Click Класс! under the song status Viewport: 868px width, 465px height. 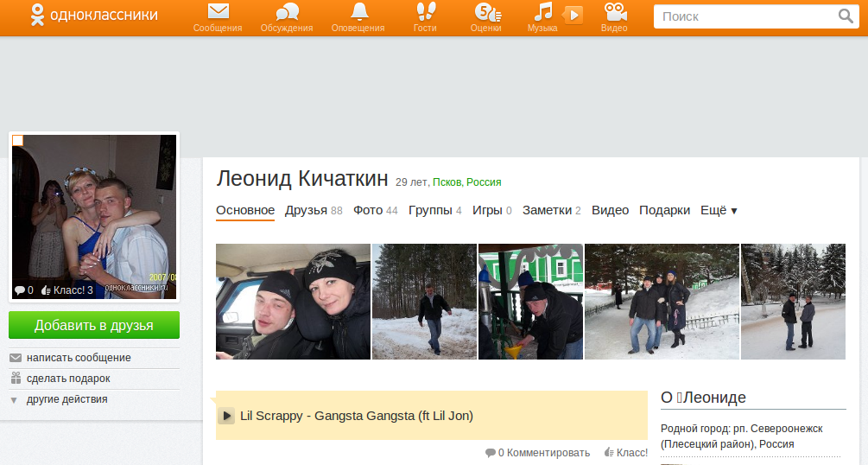click(626, 453)
